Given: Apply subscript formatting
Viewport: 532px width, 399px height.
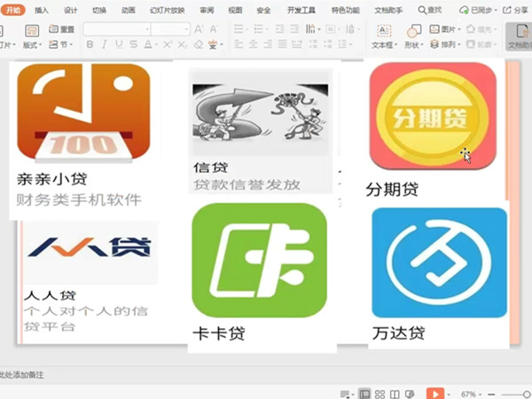Looking at the screenshot, I should [182, 44].
